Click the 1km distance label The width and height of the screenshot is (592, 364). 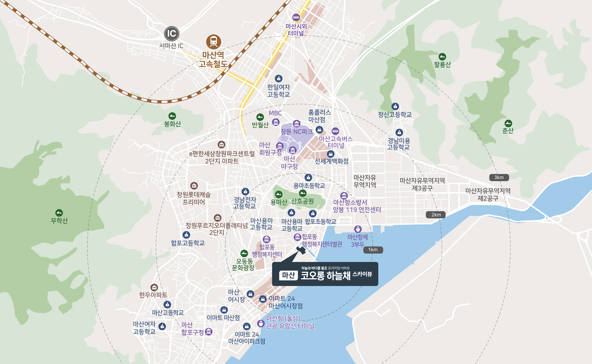pyautogui.click(x=373, y=250)
